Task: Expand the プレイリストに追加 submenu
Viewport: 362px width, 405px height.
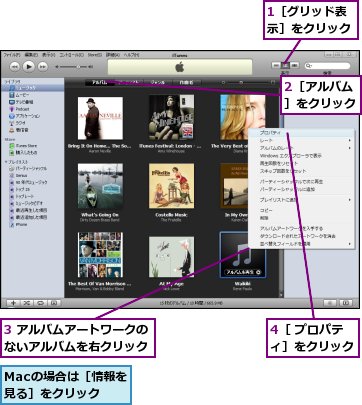Action: (x=302, y=200)
